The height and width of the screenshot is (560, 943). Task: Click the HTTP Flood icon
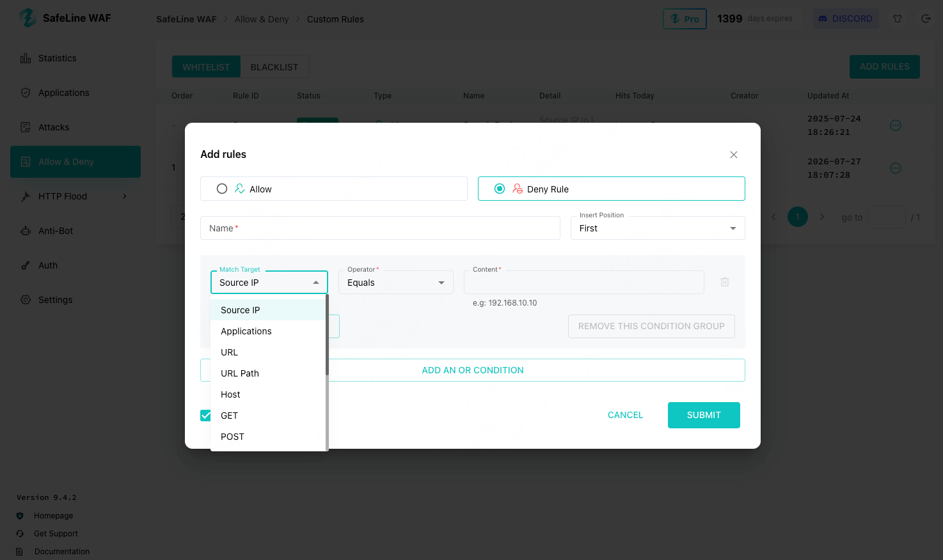26,196
